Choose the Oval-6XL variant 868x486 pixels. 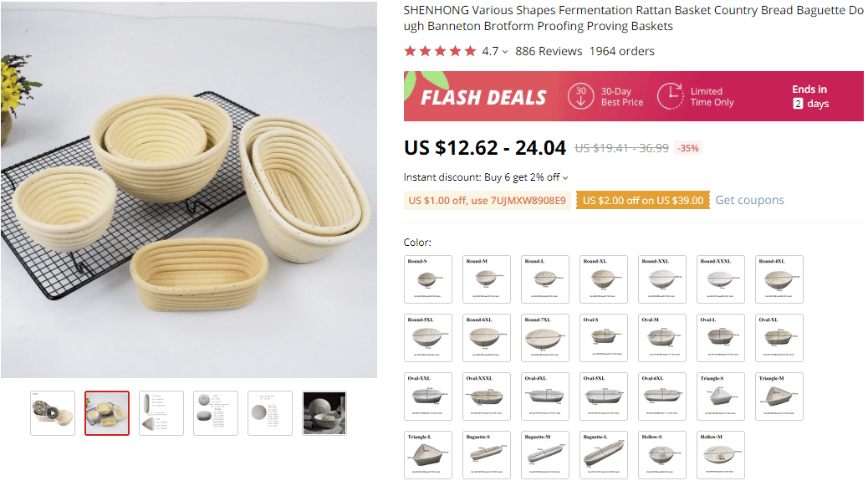click(661, 396)
